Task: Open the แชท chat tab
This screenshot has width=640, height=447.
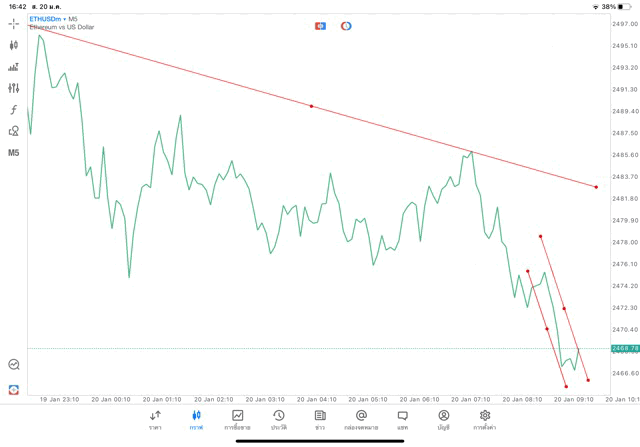Action: pyautogui.click(x=402, y=419)
